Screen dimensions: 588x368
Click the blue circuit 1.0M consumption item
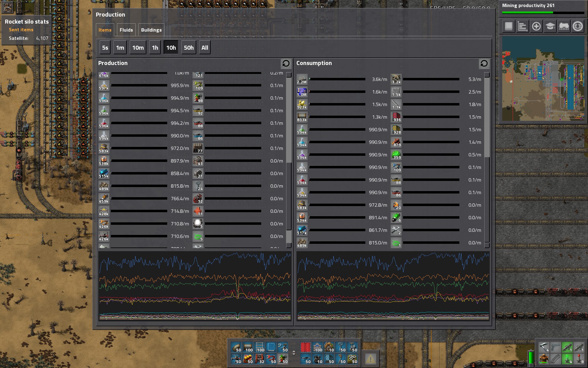(x=302, y=92)
